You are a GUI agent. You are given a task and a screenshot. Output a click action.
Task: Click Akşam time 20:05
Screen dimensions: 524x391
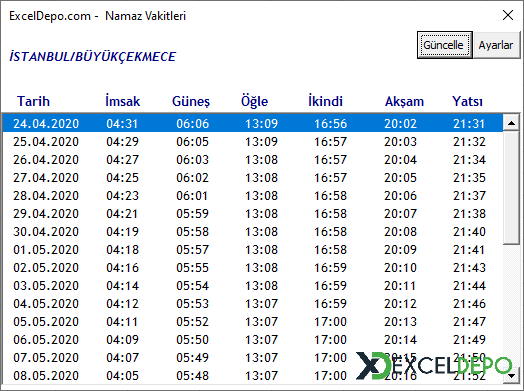(400, 178)
